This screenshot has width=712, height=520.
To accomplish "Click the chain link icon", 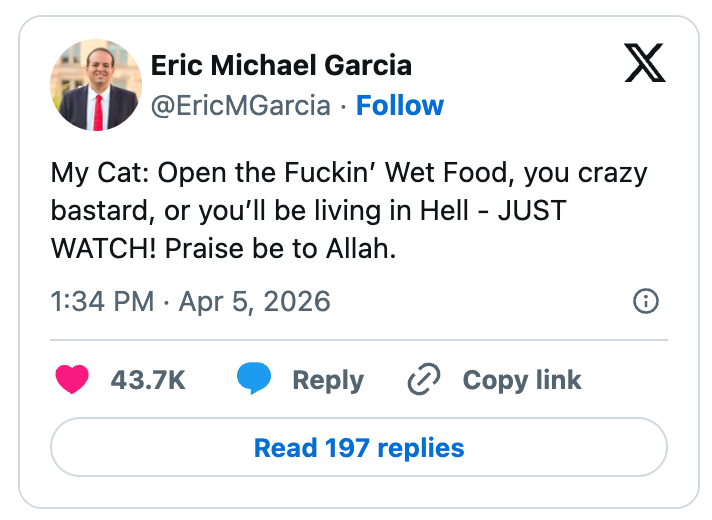I will coord(424,380).
